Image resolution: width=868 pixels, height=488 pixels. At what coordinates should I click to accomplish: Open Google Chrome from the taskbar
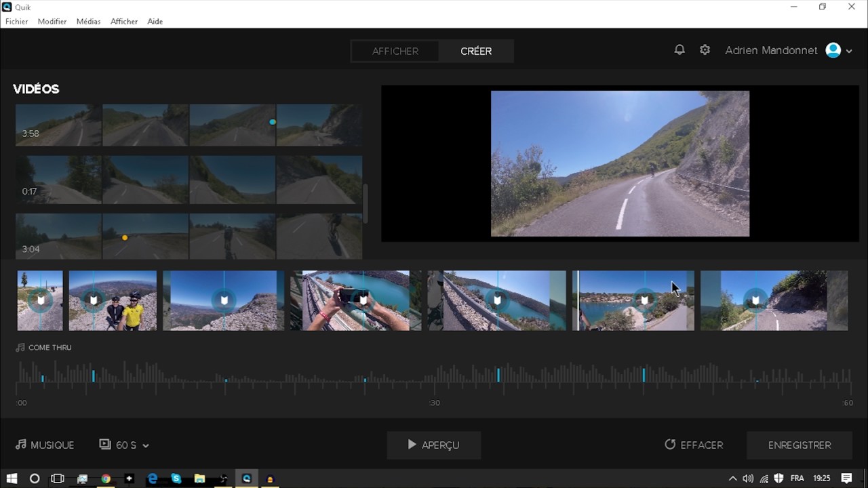[106, 479]
